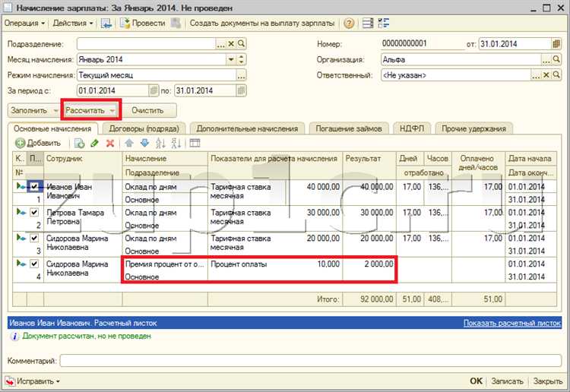Click the Комментарий input field
The width and height of the screenshot is (570, 392).
[x=310, y=360]
